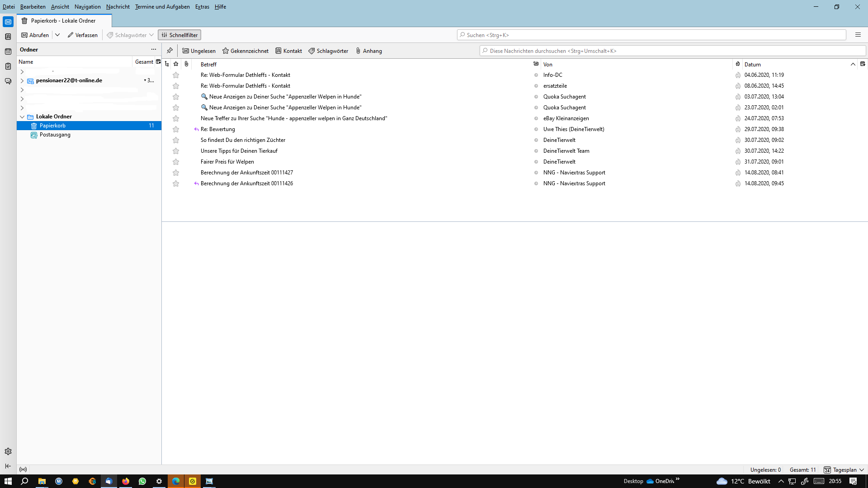Click hamburger app menu icon

pos(858,35)
